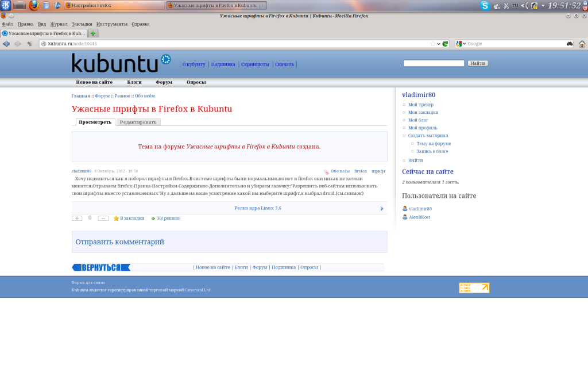Image resolution: width=588 pixels, height=368 pixels.
Task: Open the KDE application launcher menu
Action: [5, 5]
